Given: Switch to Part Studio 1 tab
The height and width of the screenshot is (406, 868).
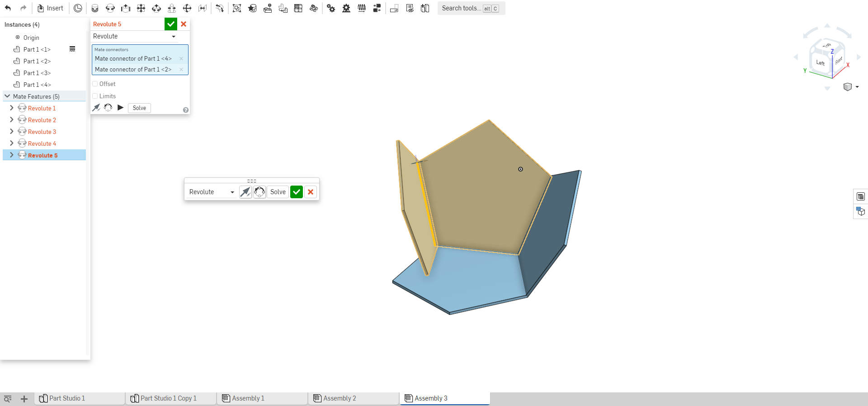Looking at the screenshot, I should [x=80, y=398].
